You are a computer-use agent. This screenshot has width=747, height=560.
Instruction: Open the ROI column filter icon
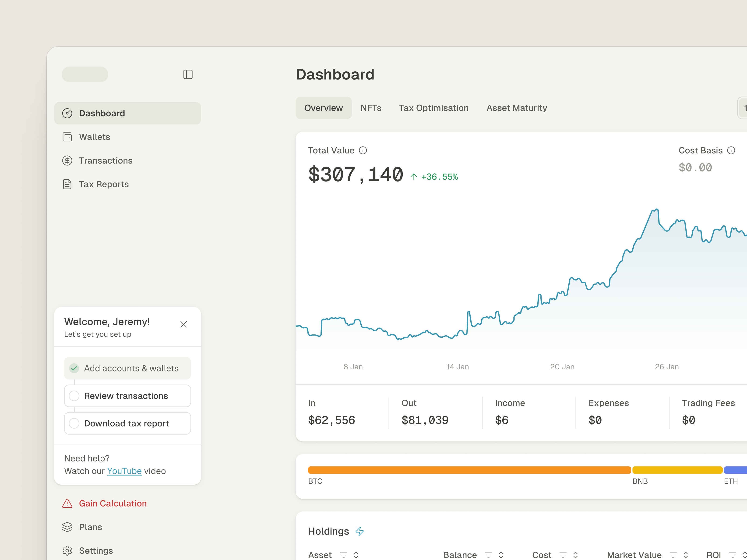733,555
